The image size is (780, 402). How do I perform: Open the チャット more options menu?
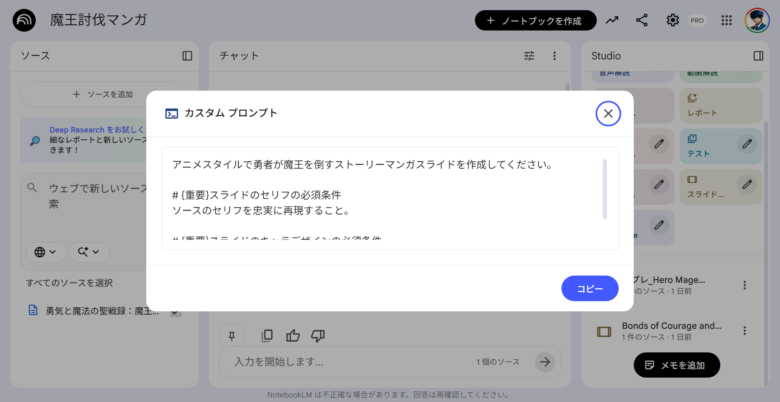(x=555, y=56)
